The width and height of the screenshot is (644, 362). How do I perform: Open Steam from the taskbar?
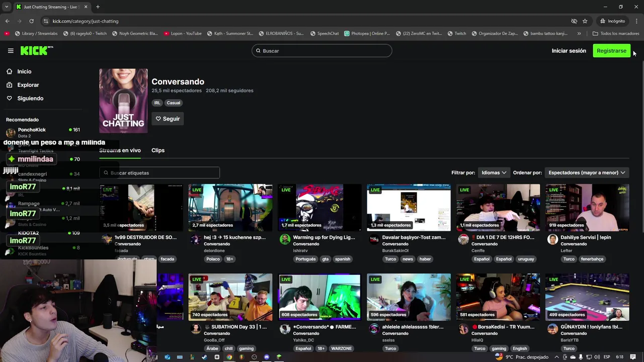point(204,357)
